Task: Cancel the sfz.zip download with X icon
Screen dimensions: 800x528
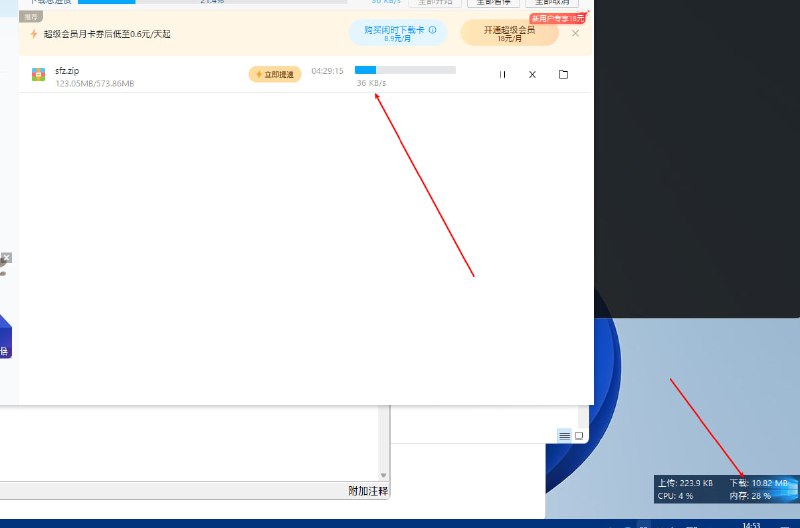Action: pyautogui.click(x=532, y=74)
